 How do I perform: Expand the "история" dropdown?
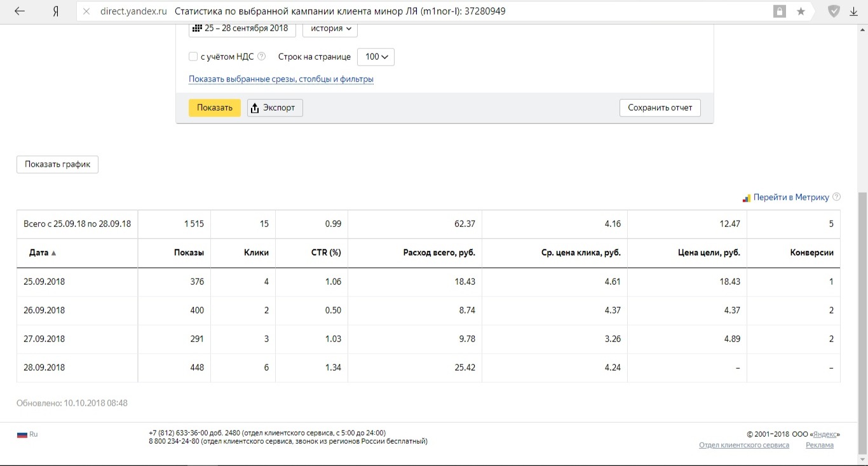tap(330, 29)
